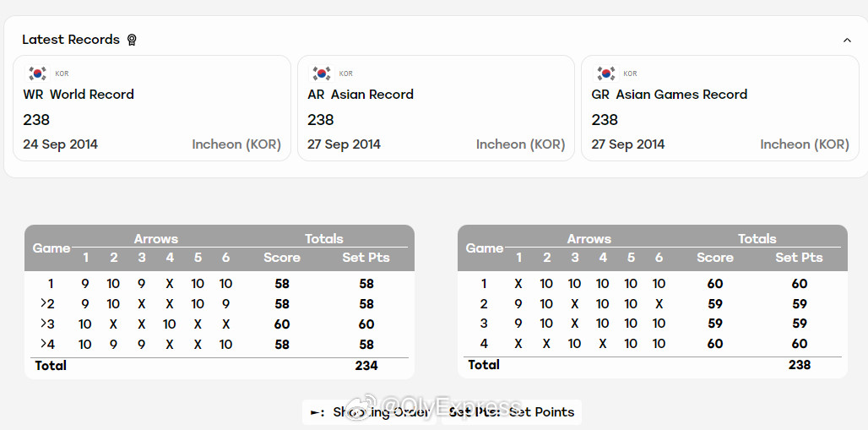
Task: Click the Set Pts legend label
Action: 475,412
